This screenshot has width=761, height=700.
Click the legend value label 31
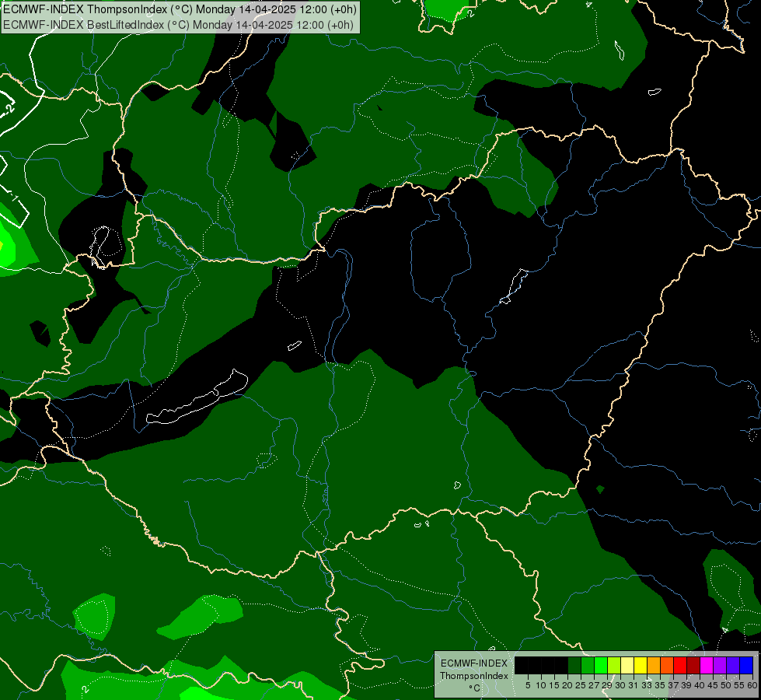pyautogui.click(x=634, y=685)
